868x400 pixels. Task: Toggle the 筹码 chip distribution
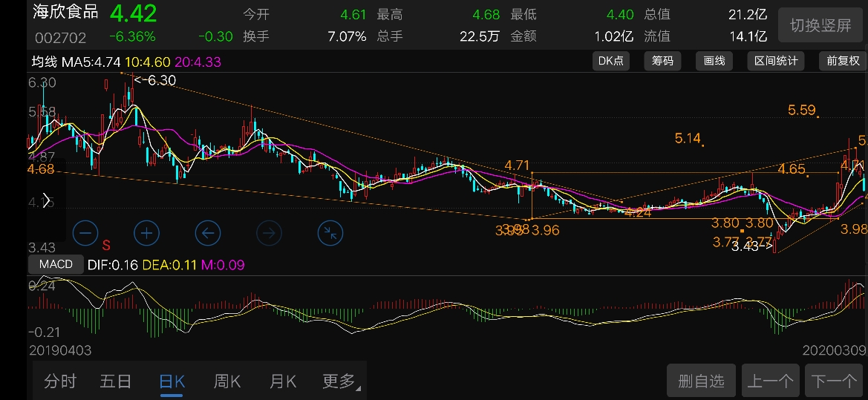pos(662,61)
